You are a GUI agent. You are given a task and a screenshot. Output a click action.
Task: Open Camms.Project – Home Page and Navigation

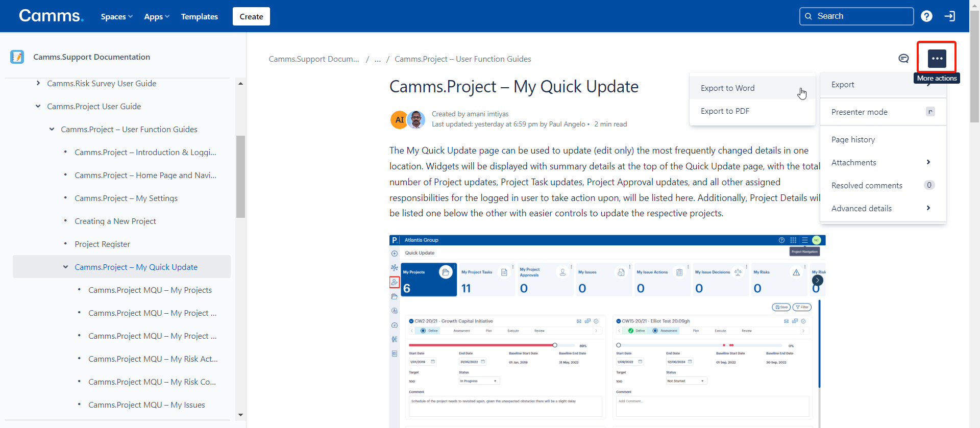point(145,175)
